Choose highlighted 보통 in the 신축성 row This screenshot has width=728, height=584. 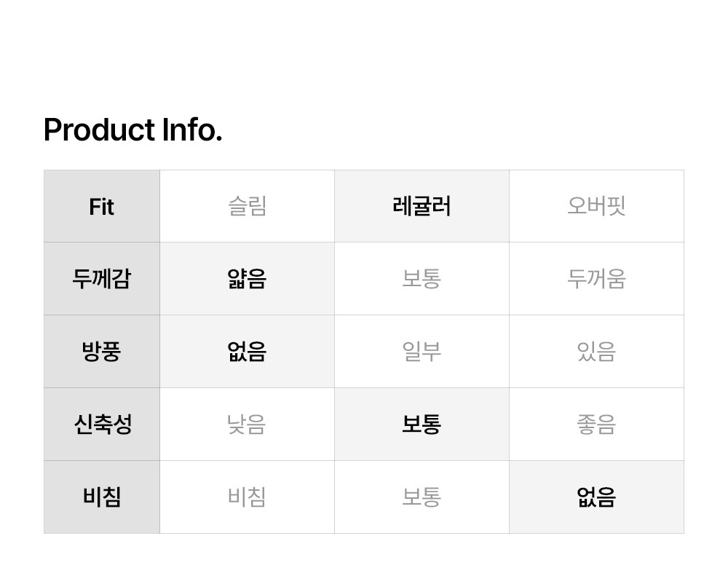(422, 425)
